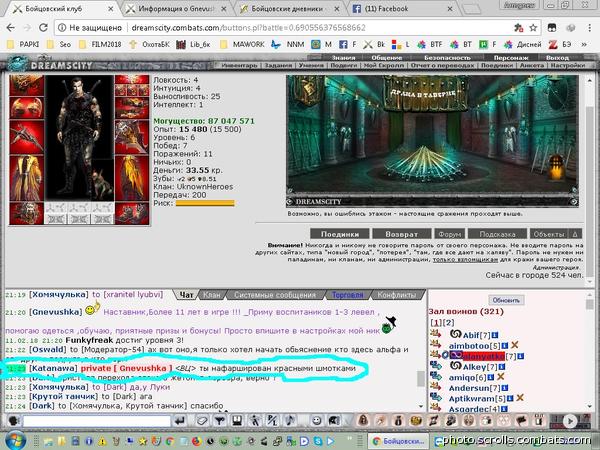Viewport: 600px width, 450px height.
Task: Click the floppy disk save icon in the chat toolbar
Action: pyautogui.click(x=236, y=421)
